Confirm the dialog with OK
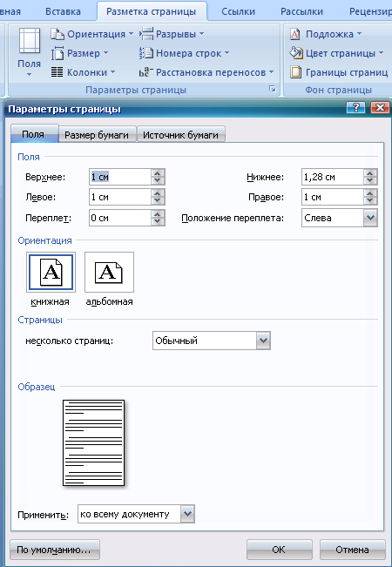 coord(279,550)
